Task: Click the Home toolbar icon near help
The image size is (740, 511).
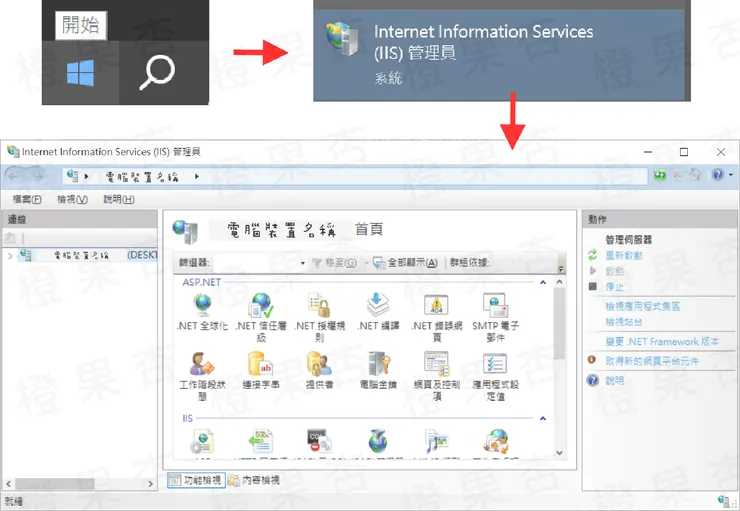Action: pos(695,175)
